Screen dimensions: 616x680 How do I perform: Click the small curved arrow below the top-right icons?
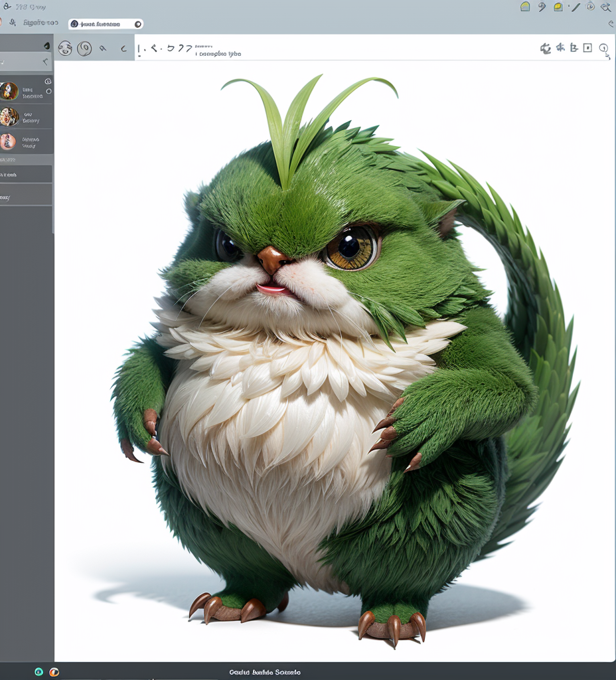coord(611,24)
